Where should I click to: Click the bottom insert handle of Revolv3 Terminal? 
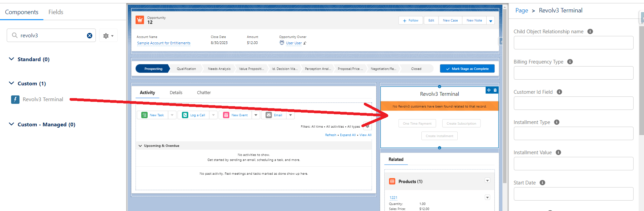tap(440, 148)
